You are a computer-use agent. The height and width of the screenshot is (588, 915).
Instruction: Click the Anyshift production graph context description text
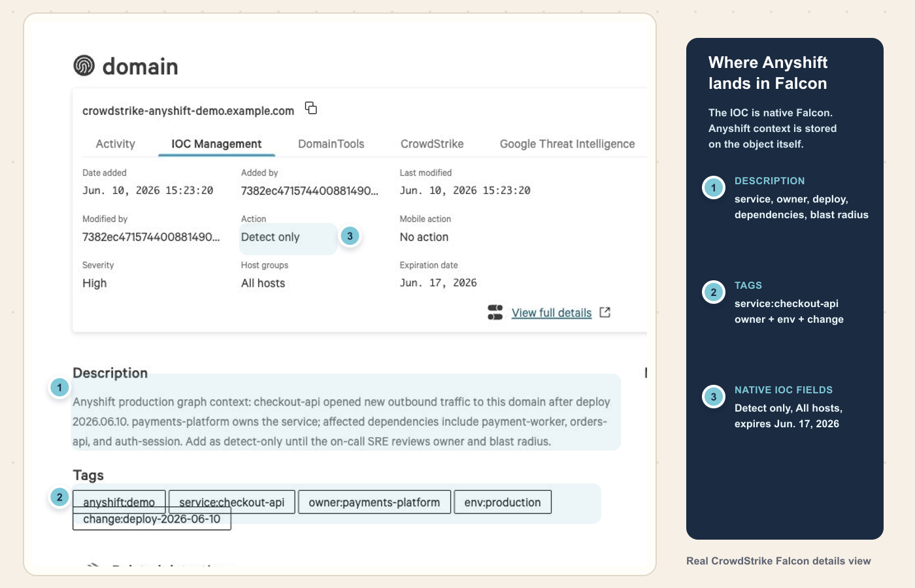click(x=341, y=421)
